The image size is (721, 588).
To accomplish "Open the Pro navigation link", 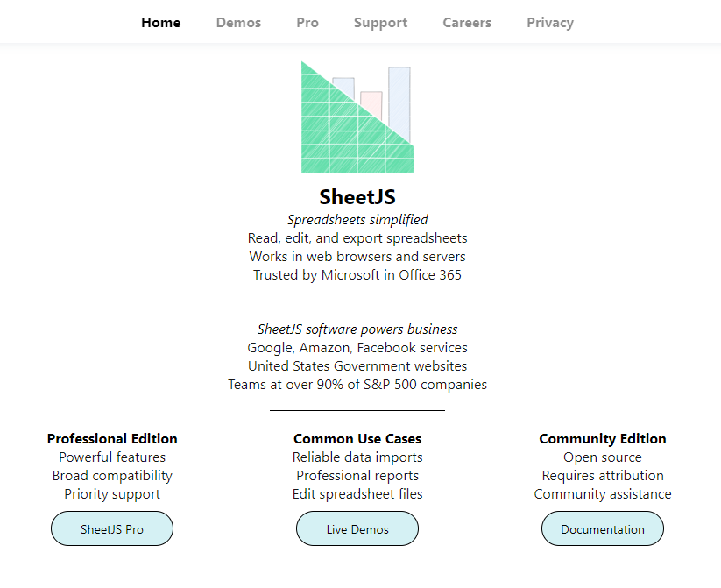I will coord(307,23).
